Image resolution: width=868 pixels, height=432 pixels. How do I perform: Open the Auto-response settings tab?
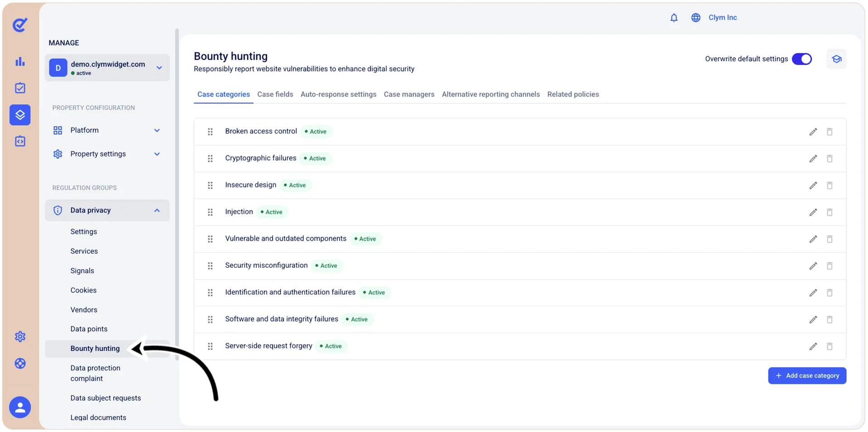point(338,94)
